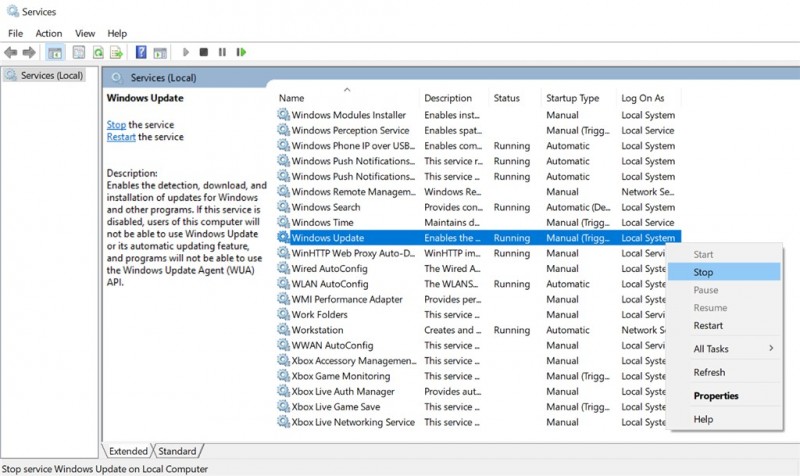Click the Export List toolbar icon

pos(117,52)
